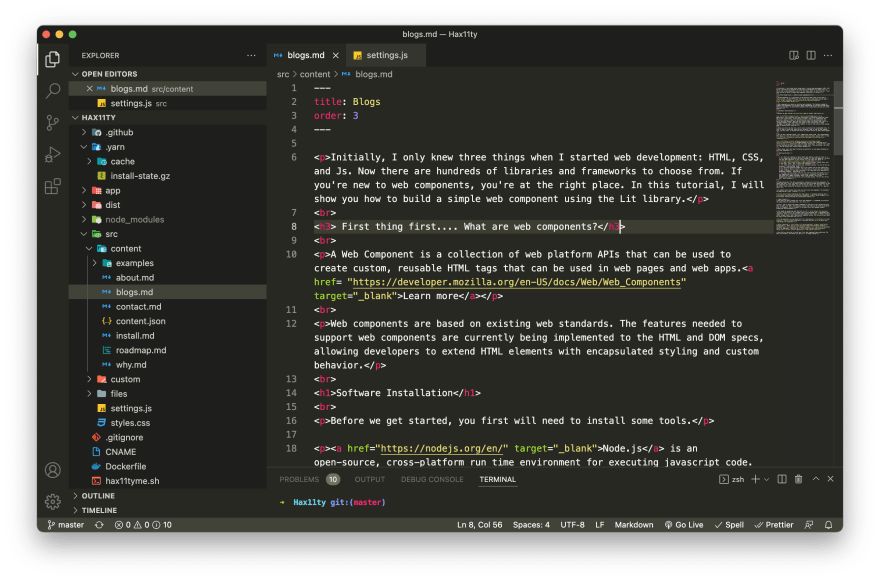This screenshot has height=581, width=880.
Task: Open the Manage gear icon
Action: 53,501
